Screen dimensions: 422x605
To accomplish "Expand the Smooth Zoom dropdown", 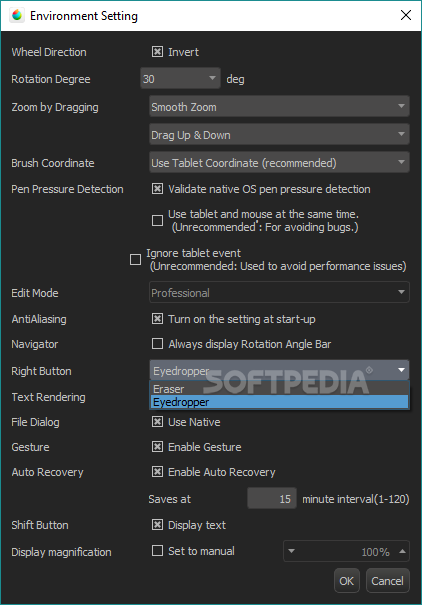I will [279, 106].
